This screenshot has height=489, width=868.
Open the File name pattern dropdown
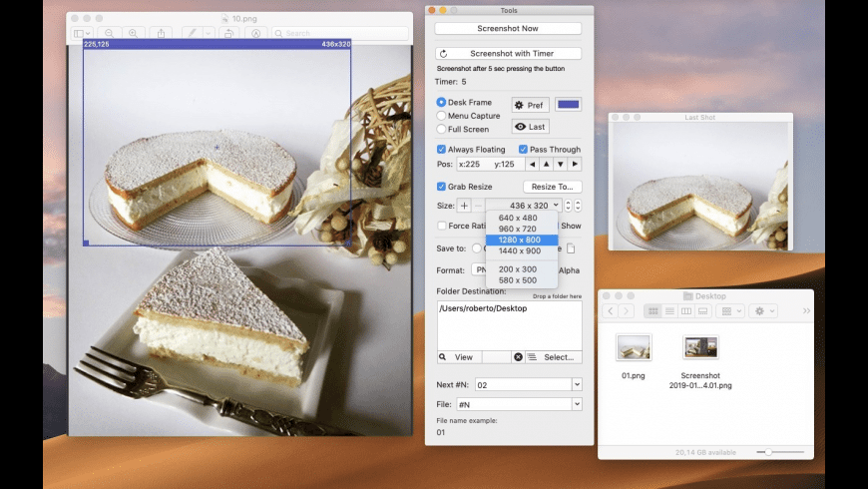(577, 404)
